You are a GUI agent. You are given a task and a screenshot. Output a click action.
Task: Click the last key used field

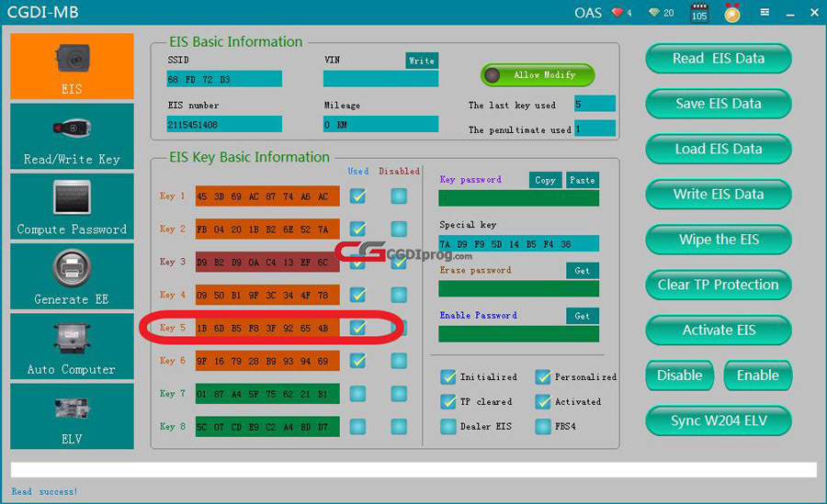595,104
